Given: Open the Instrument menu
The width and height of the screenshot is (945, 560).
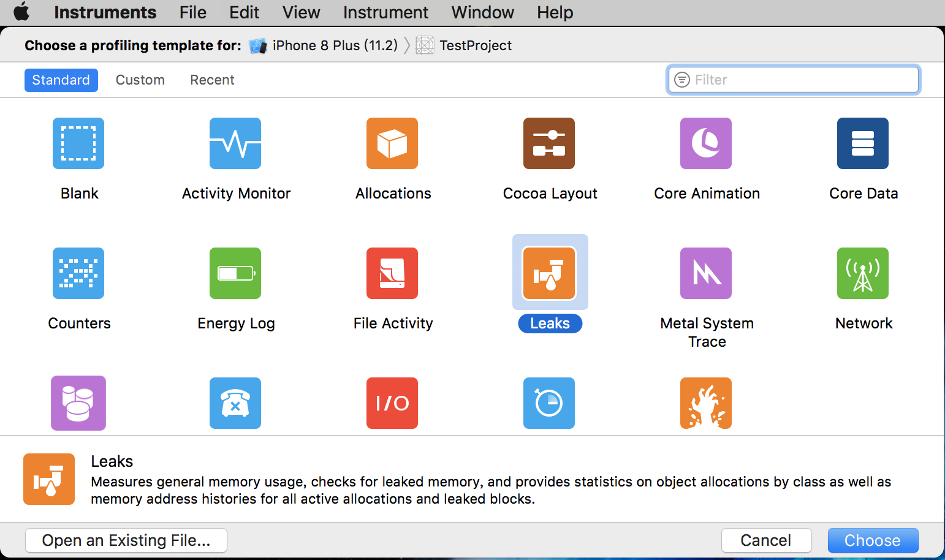Looking at the screenshot, I should pyautogui.click(x=385, y=12).
